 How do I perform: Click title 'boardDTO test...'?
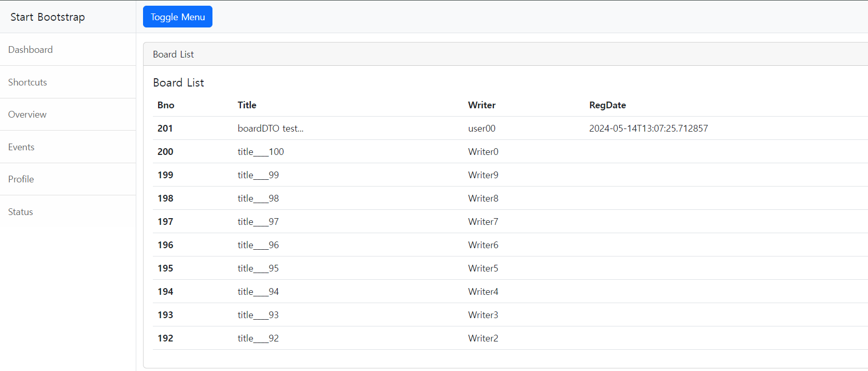click(271, 129)
